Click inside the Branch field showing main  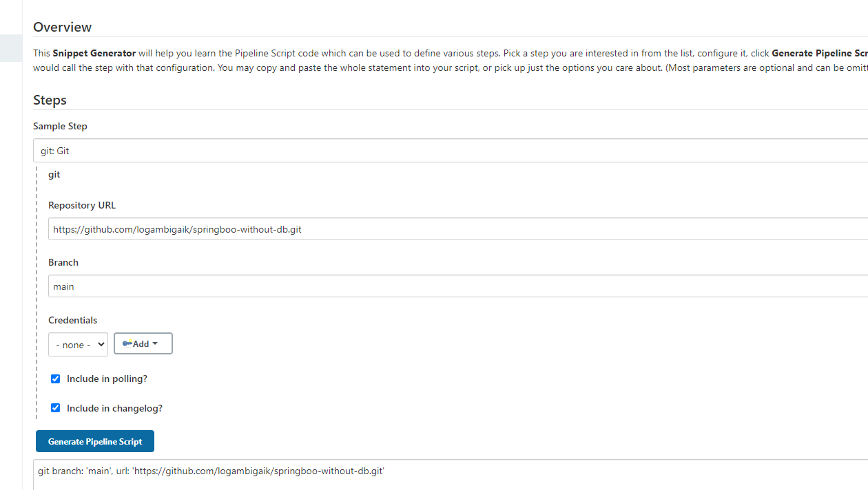(276, 286)
